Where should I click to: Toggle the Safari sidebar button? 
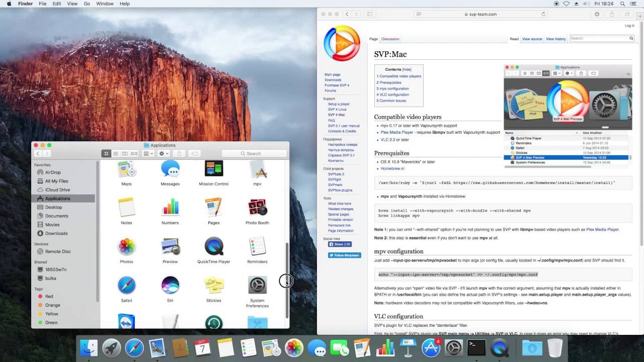[370, 14]
